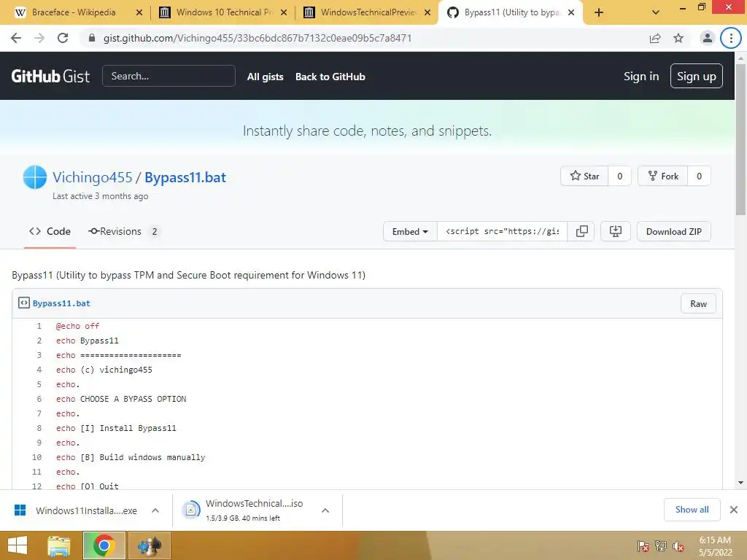Screen dimensions: 747x560
Task: Go Back to GitHub
Action: click(330, 77)
